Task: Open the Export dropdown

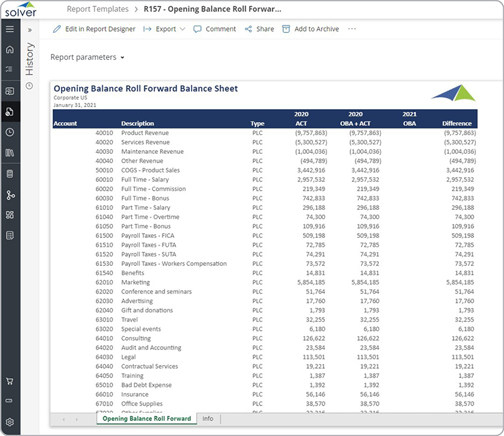Action: click(x=164, y=29)
